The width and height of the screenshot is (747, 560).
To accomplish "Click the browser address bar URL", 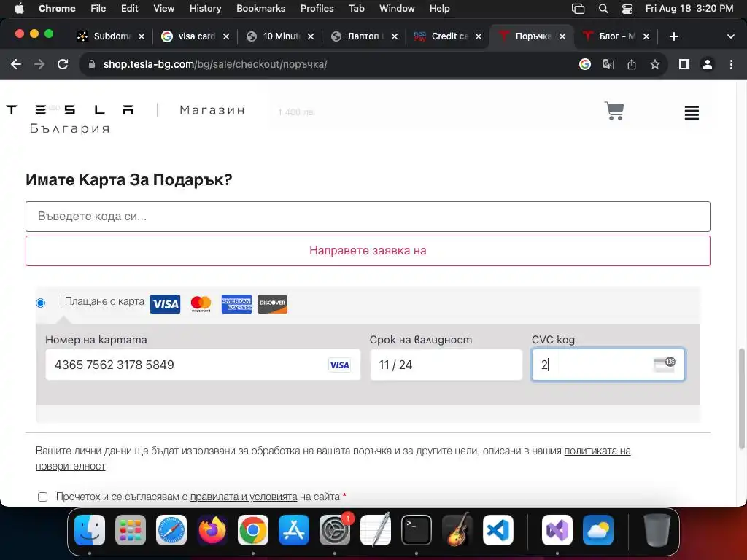I will click(x=215, y=64).
